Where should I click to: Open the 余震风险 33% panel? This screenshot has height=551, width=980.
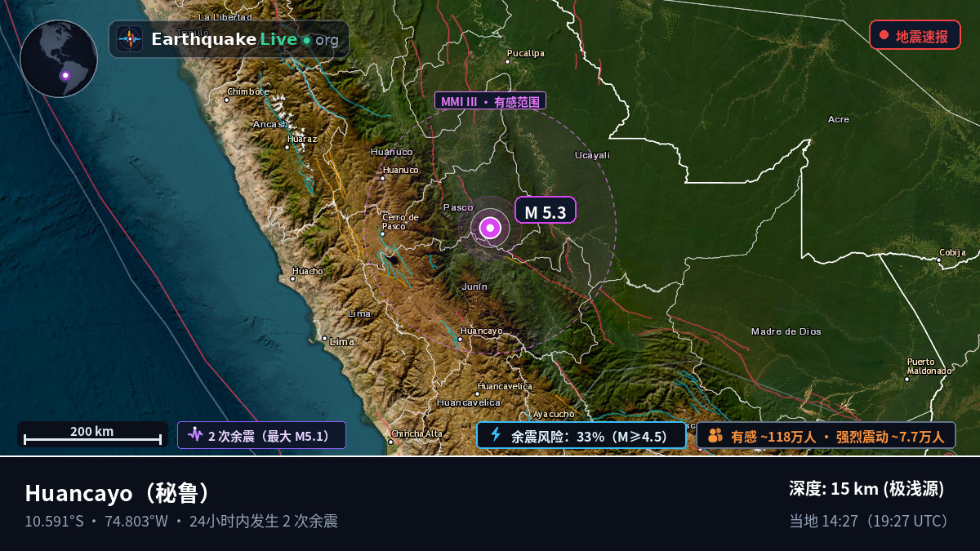point(581,435)
